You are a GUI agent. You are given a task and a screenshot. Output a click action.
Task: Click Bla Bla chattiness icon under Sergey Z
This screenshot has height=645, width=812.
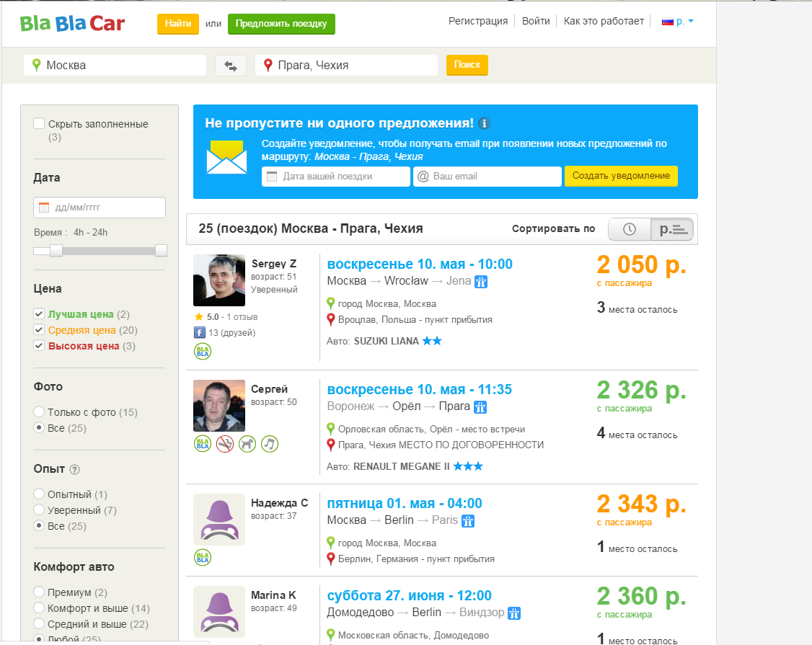click(x=203, y=351)
